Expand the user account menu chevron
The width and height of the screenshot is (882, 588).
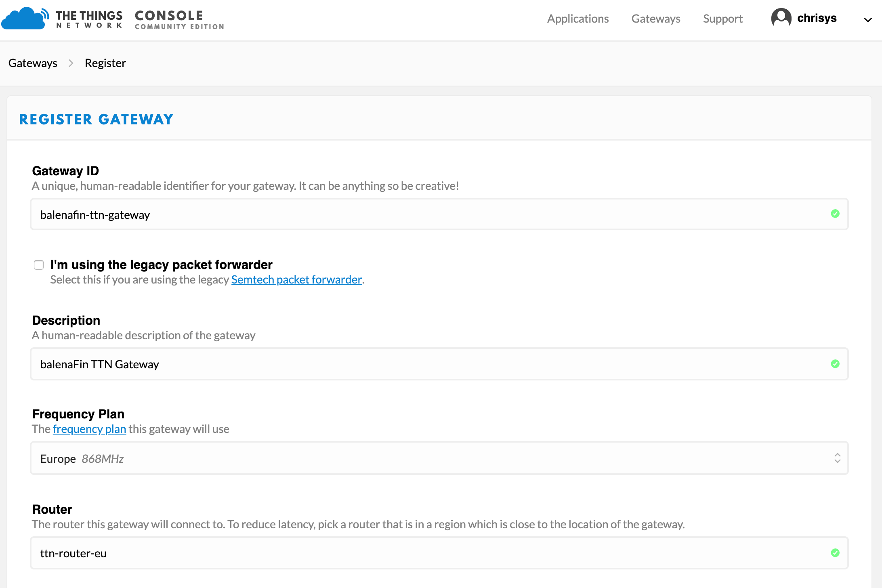867,19
